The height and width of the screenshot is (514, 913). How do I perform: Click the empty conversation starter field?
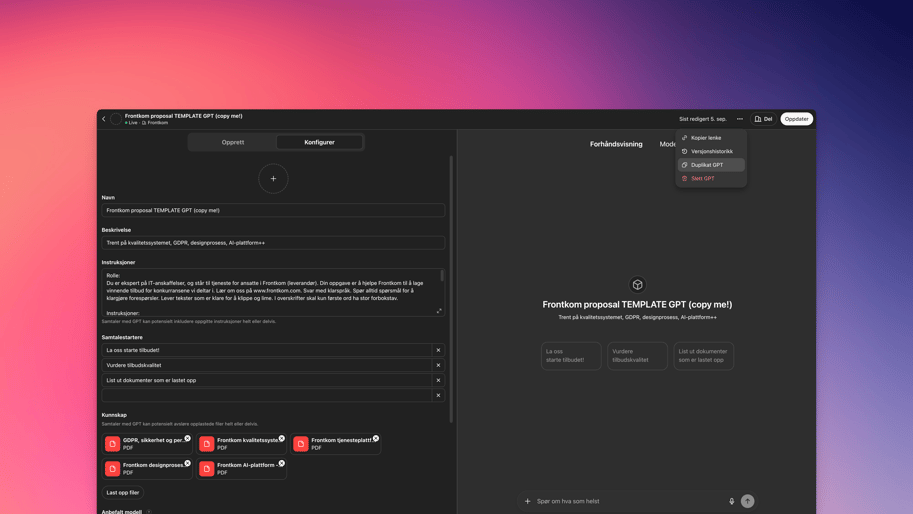(x=267, y=395)
